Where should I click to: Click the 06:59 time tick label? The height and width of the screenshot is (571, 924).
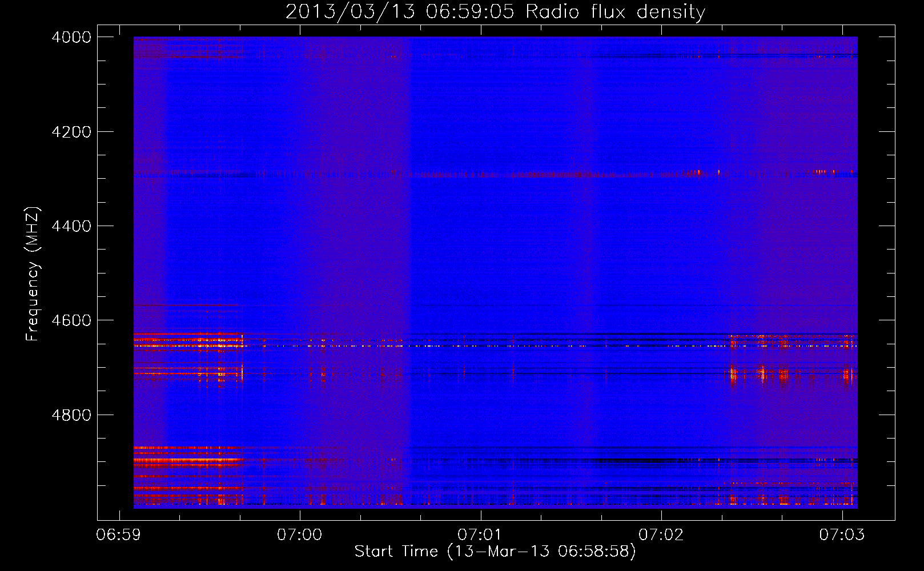[119, 535]
